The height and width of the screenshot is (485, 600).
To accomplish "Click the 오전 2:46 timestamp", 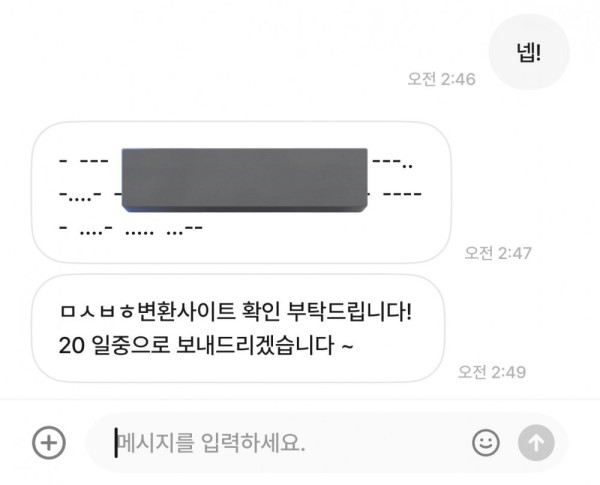I will pos(441,79).
